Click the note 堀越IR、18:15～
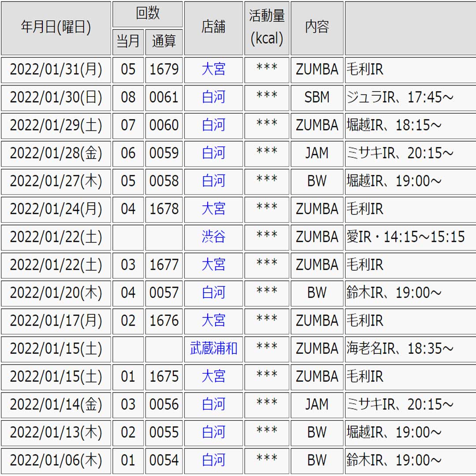The height and width of the screenshot is (476, 476). 394,125
